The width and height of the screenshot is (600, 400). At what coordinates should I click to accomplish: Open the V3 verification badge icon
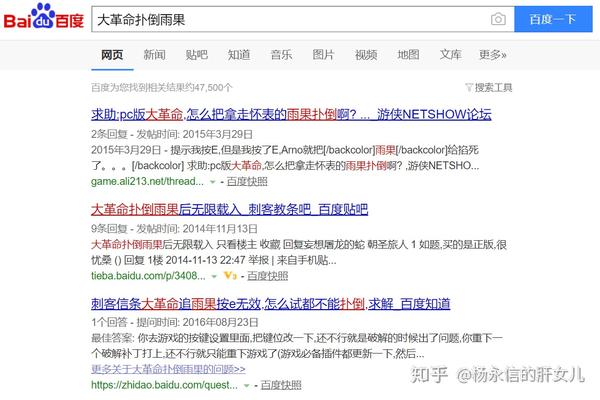point(230,276)
